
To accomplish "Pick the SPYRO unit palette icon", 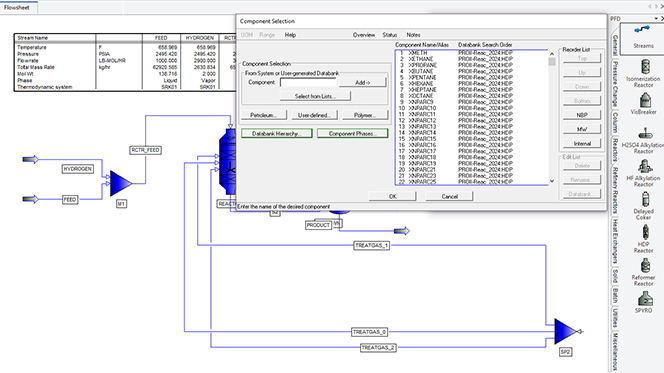I will [x=645, y=299].
